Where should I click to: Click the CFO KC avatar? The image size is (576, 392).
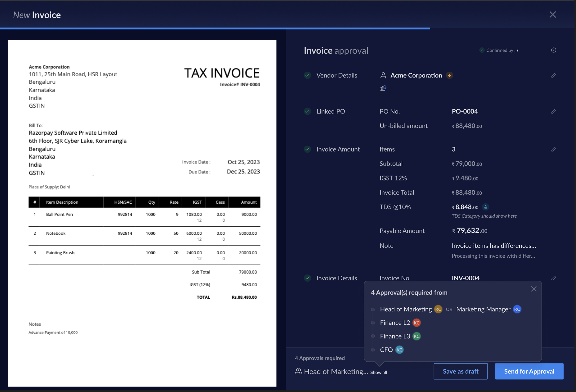pyautogui.click(x=399, y=350)
